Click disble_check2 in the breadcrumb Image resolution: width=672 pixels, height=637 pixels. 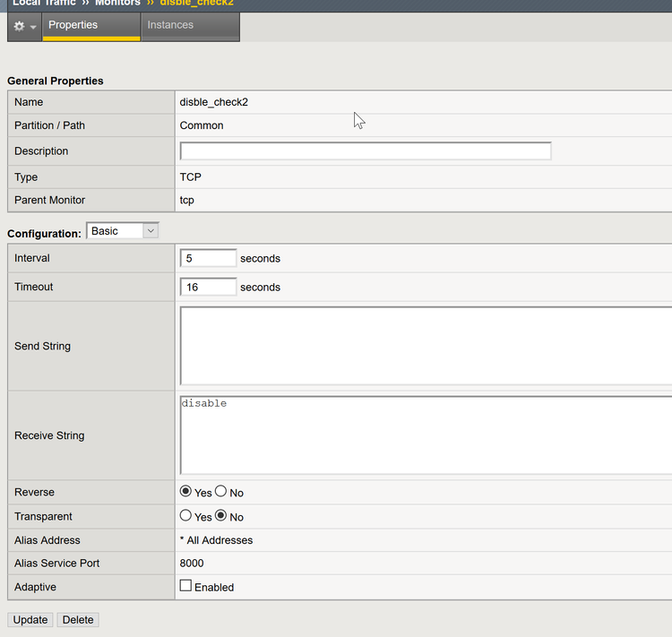tap(197, 3)
